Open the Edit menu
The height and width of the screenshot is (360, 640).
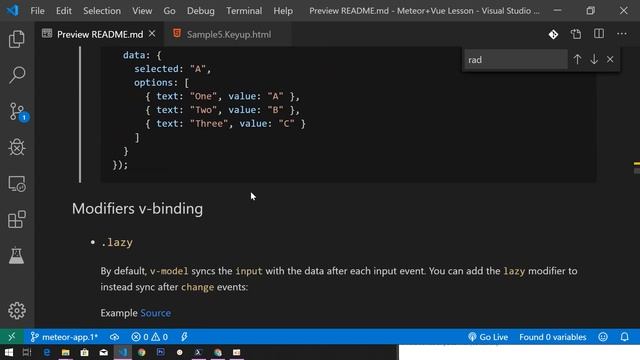point(64,11)
